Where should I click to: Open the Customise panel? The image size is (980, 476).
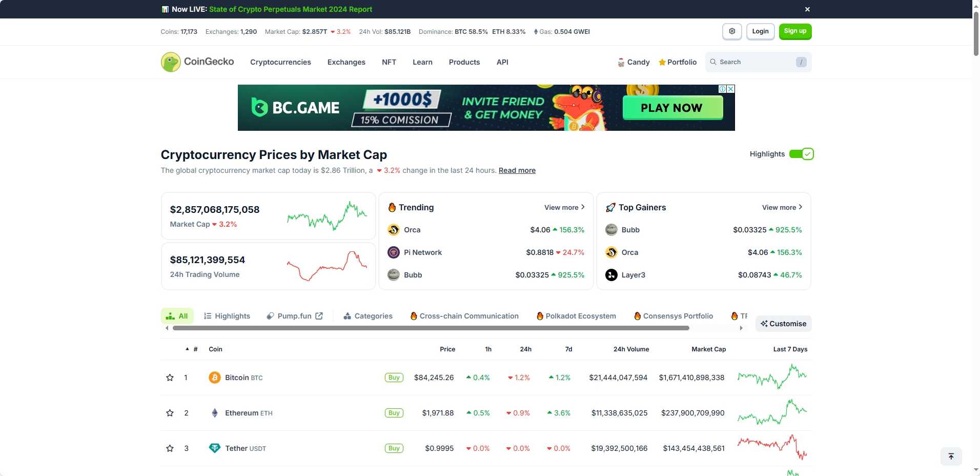point(783,323)
